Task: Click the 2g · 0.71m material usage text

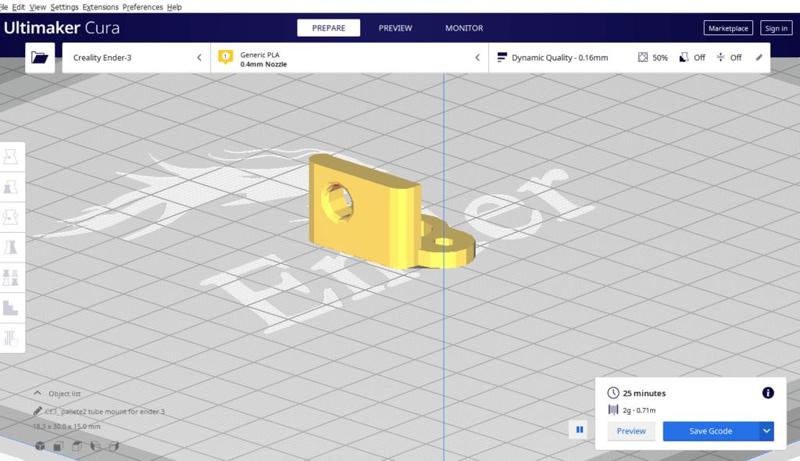Action: tap(639, 410)
